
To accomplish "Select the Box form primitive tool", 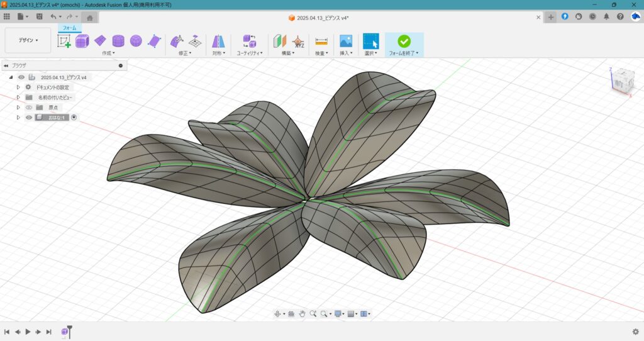I will (82, 42).
